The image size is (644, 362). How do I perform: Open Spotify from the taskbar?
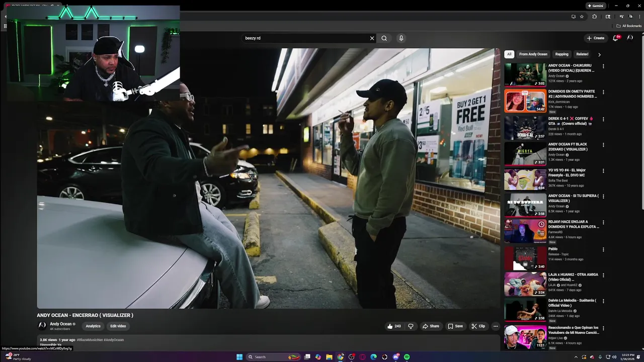407,357
